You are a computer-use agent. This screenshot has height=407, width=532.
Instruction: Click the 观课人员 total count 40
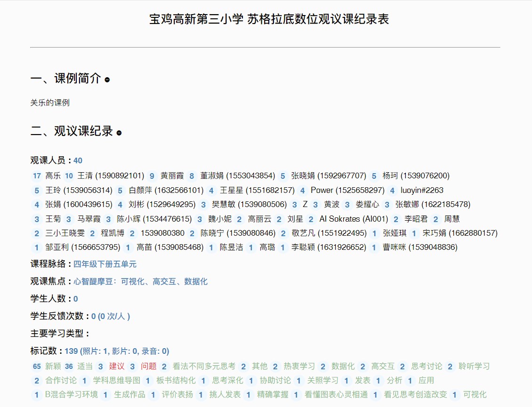[78, 161]
